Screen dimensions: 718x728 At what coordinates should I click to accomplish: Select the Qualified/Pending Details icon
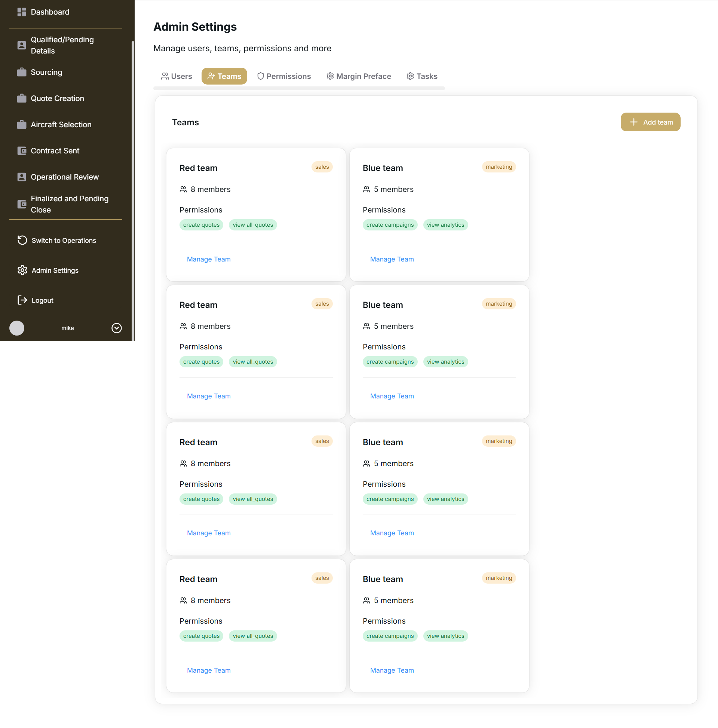[21, 45]
